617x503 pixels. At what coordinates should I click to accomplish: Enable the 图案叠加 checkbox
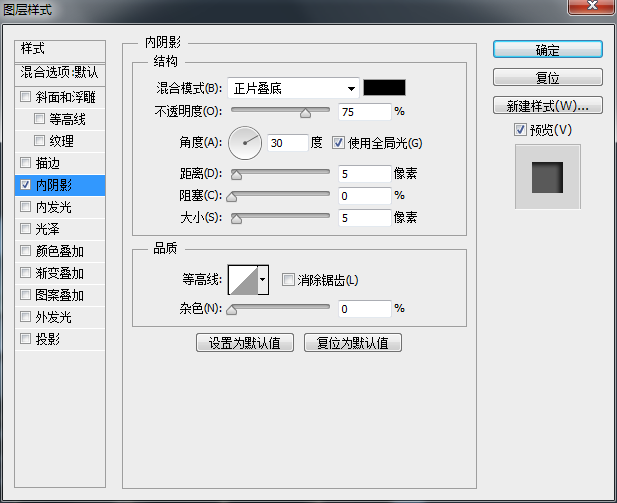(x=25, y=295)
